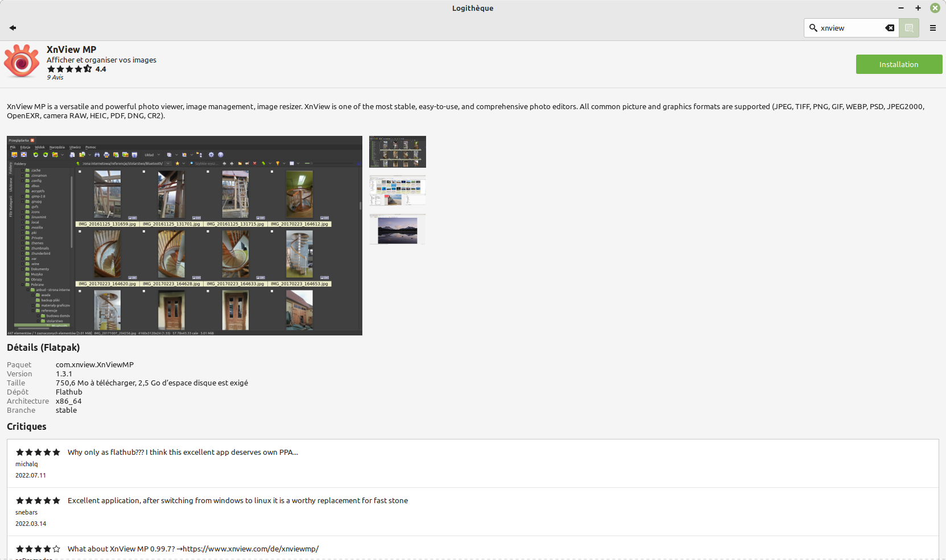Click the review date "2022.07.11"
The width and height of the screenshot is (946, 560).
31,475
